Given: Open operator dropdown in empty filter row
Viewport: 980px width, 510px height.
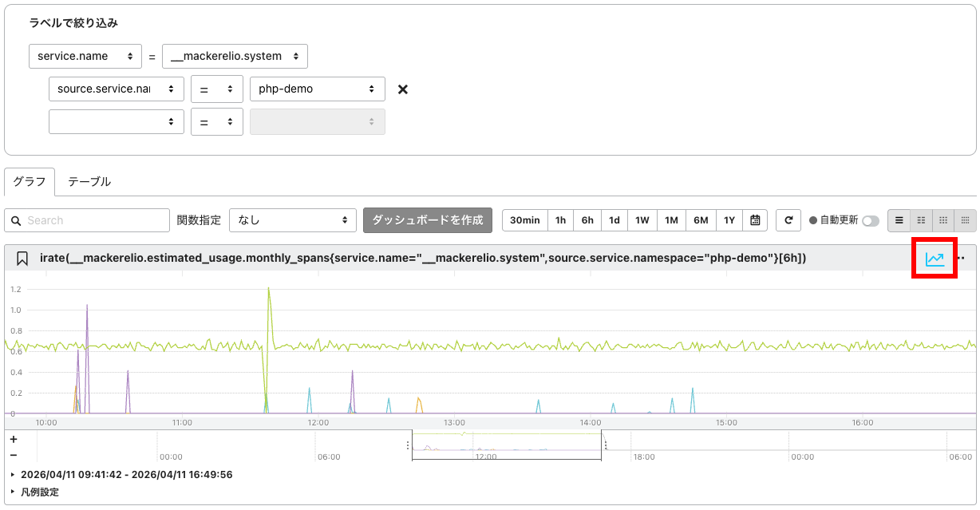Looking at the screenshot, I should point(217,121).
